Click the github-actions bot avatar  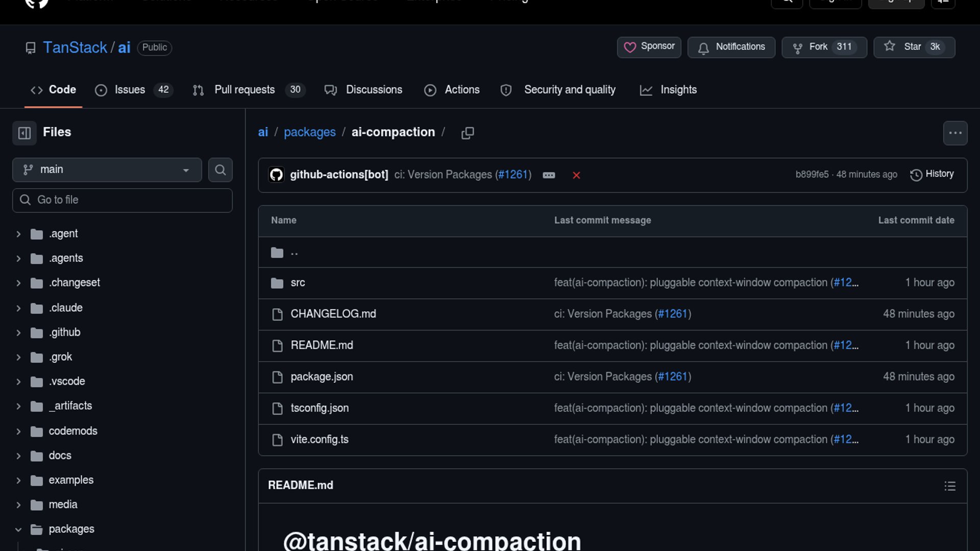coord(276,175)
